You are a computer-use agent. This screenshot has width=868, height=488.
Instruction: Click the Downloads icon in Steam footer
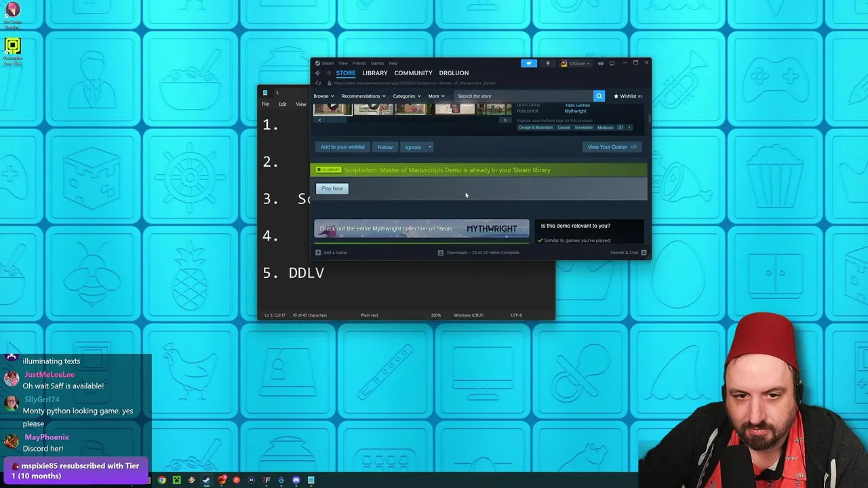(440, 252)
